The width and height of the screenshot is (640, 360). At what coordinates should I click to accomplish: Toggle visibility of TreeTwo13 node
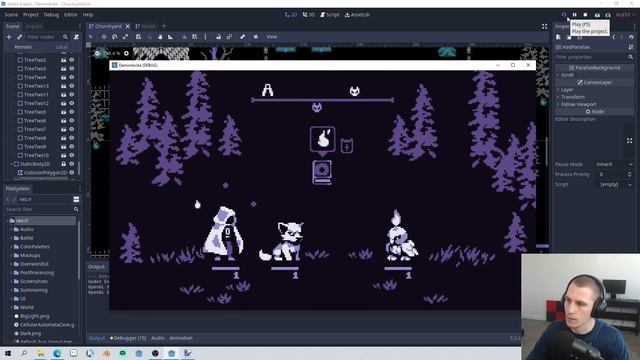72,86
